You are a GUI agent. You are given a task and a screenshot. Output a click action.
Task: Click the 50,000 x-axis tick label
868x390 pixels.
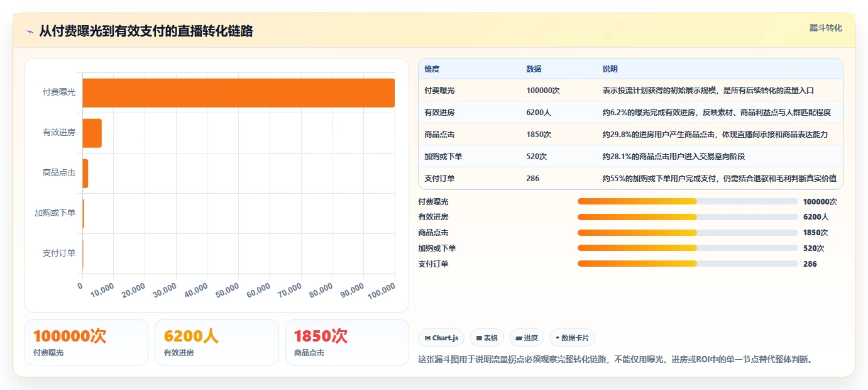point(227,289)
